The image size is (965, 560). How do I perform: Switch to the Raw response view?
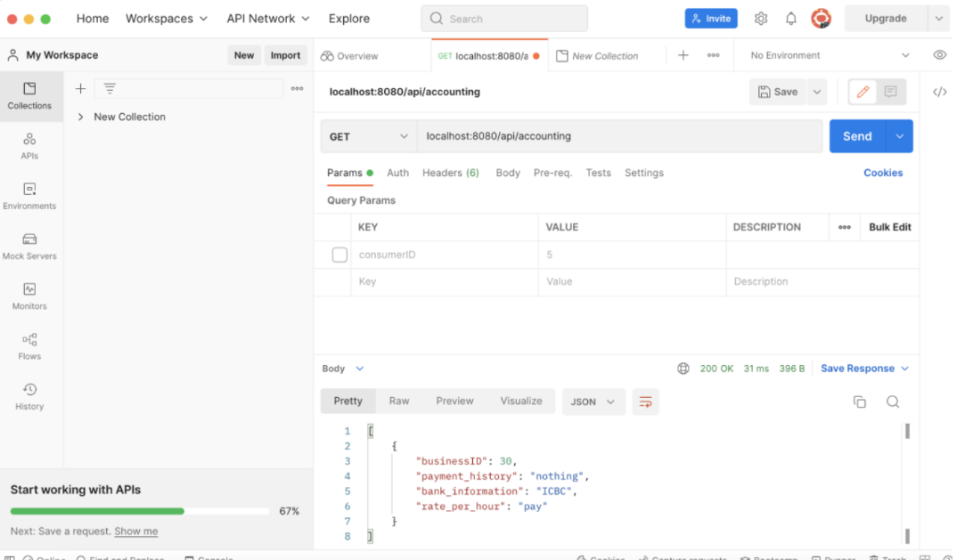click(x=398, y=401)
